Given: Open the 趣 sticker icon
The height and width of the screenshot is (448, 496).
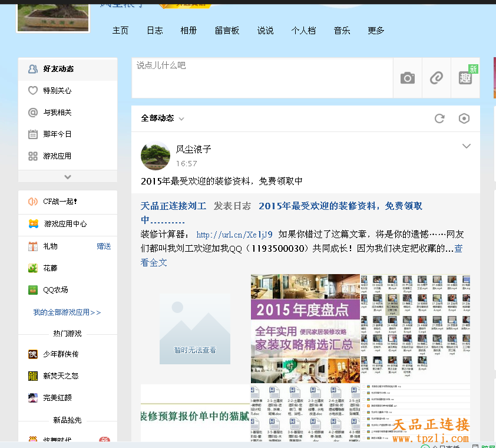Looking at the screenshot, I should tap(465, 78).
